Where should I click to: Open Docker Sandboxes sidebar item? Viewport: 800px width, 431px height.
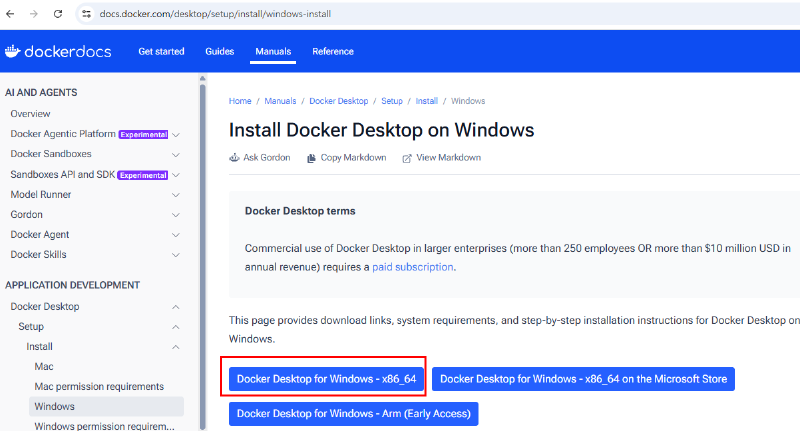[51, 154]
